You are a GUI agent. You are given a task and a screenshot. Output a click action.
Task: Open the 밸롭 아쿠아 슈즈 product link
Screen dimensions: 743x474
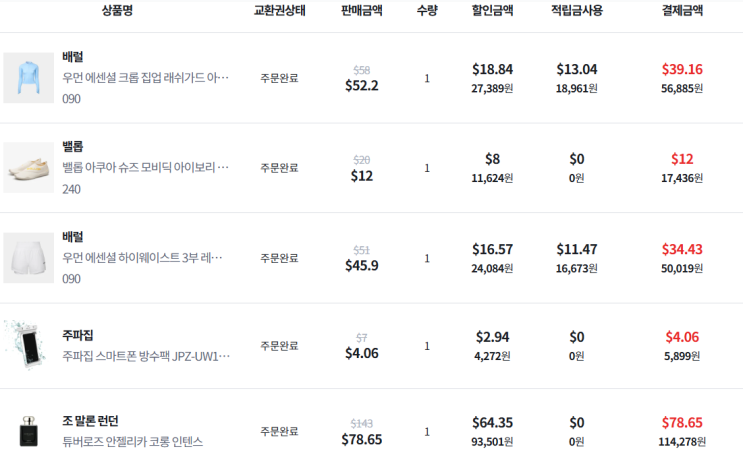pos(146,167)
